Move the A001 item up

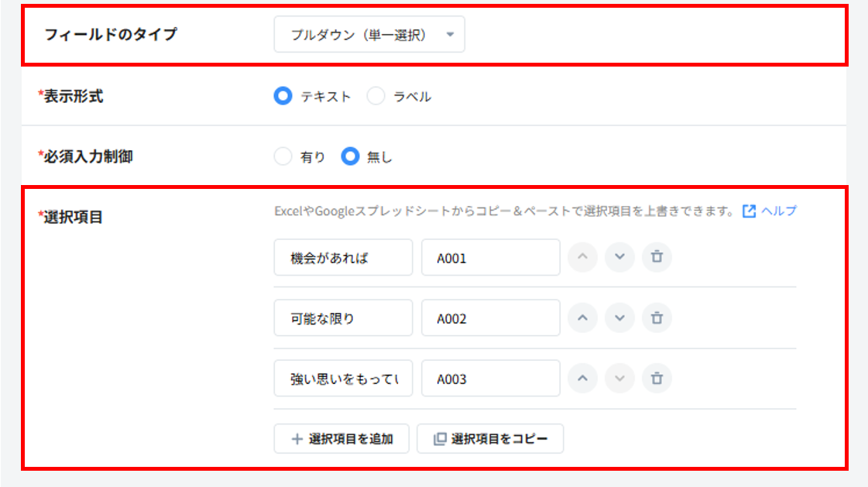coord(583,258)
